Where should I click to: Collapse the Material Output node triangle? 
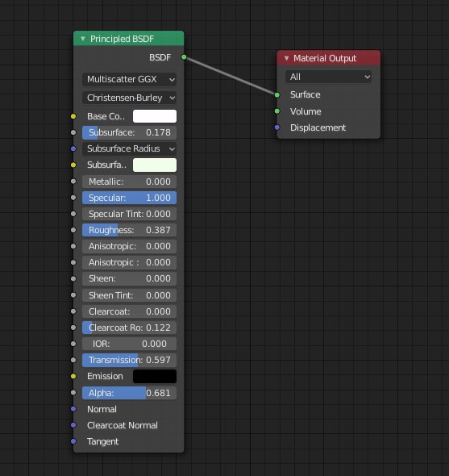[287, 57]
